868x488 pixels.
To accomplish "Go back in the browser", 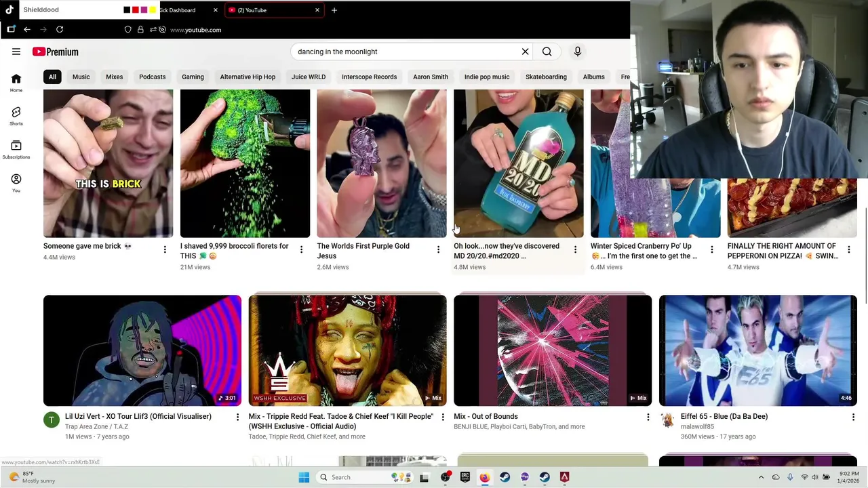I will [27, 30].
